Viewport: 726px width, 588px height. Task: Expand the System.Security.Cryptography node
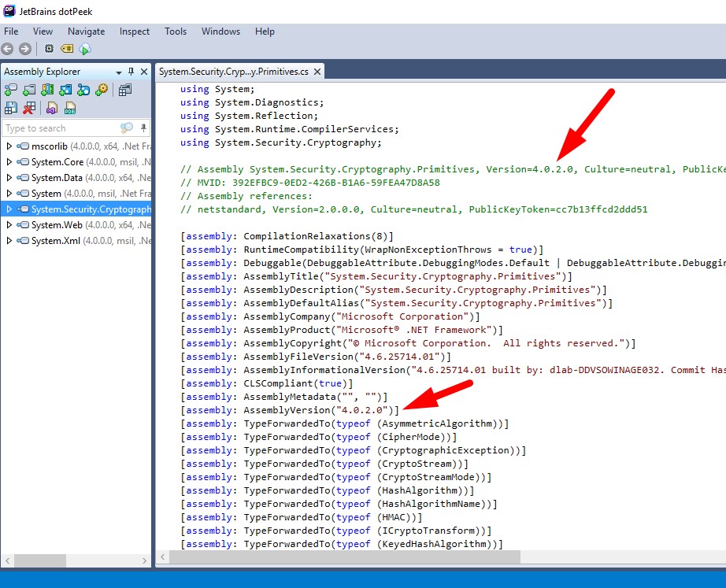(9, 209)
